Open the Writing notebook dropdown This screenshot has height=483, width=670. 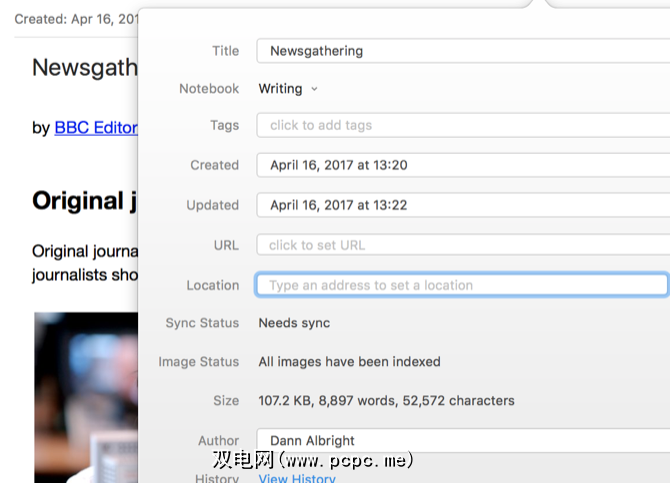coord(288,89)
